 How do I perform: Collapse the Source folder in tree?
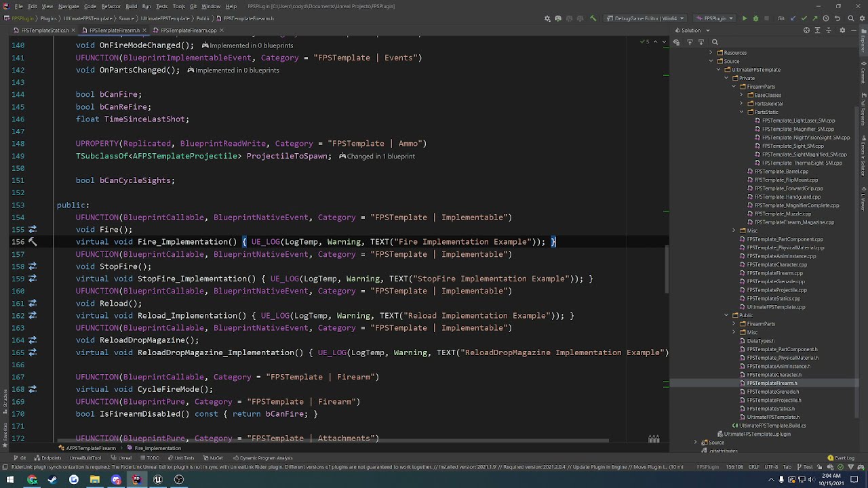coord(711,61)
